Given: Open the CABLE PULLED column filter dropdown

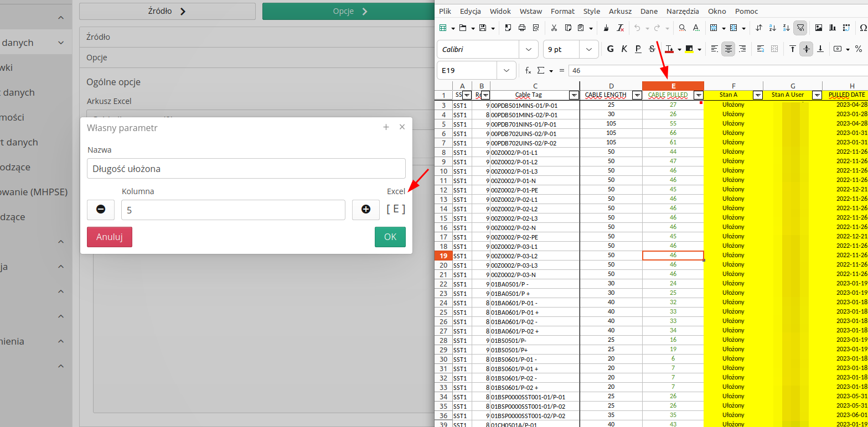Looking at the screenshot, I should pyautogui.click(x=698, y=95).
